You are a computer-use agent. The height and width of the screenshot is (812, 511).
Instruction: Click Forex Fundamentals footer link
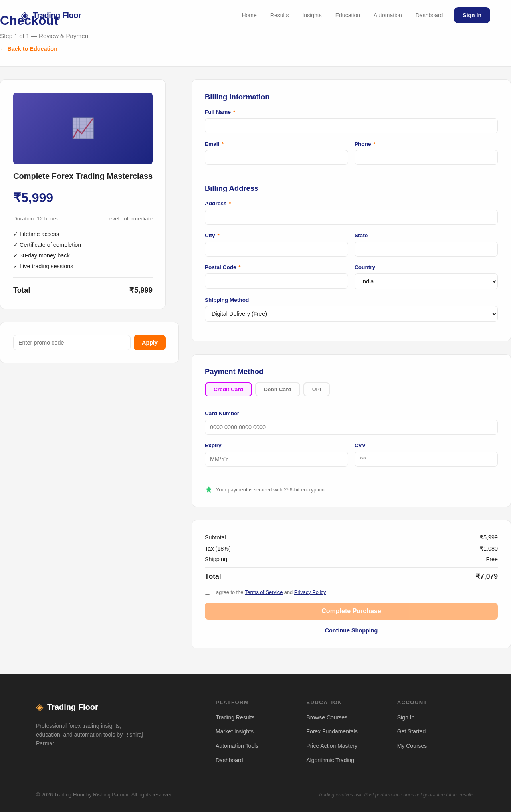click(x=332, y=731)
